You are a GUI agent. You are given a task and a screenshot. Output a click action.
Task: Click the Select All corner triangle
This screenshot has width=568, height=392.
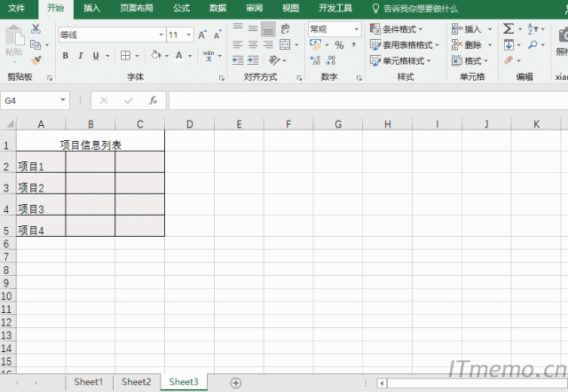tap(8, 124)
